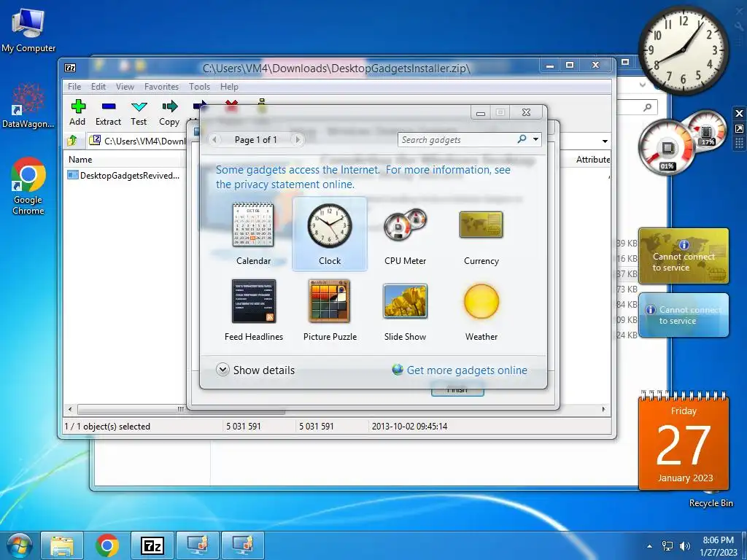
Task: Select the Calendar gadget in gallery
Action: point(253,234)
